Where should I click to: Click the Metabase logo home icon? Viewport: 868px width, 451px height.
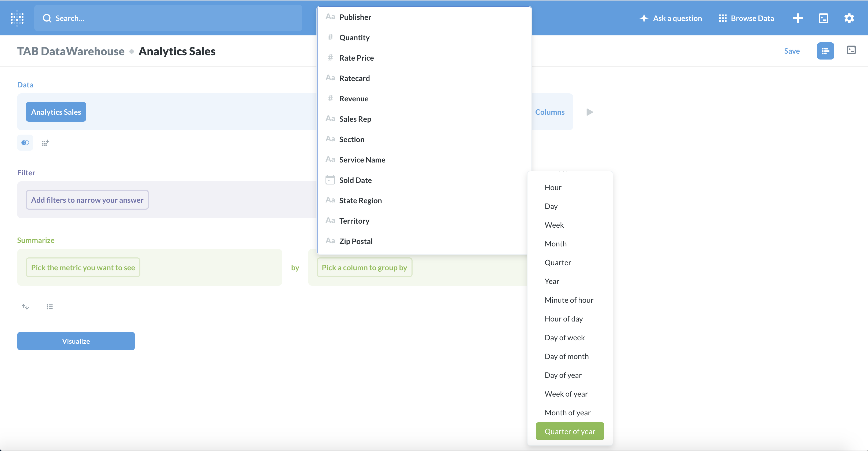coord(17,18)
